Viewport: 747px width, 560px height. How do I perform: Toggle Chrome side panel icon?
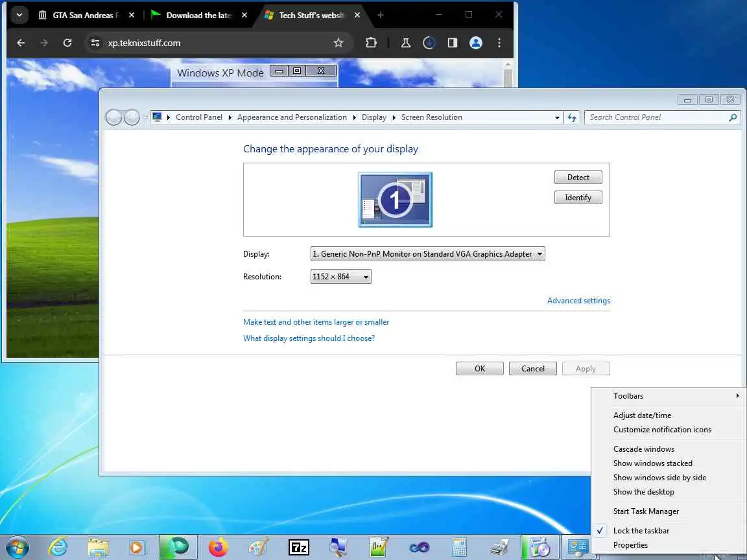(x=453, y=43)
